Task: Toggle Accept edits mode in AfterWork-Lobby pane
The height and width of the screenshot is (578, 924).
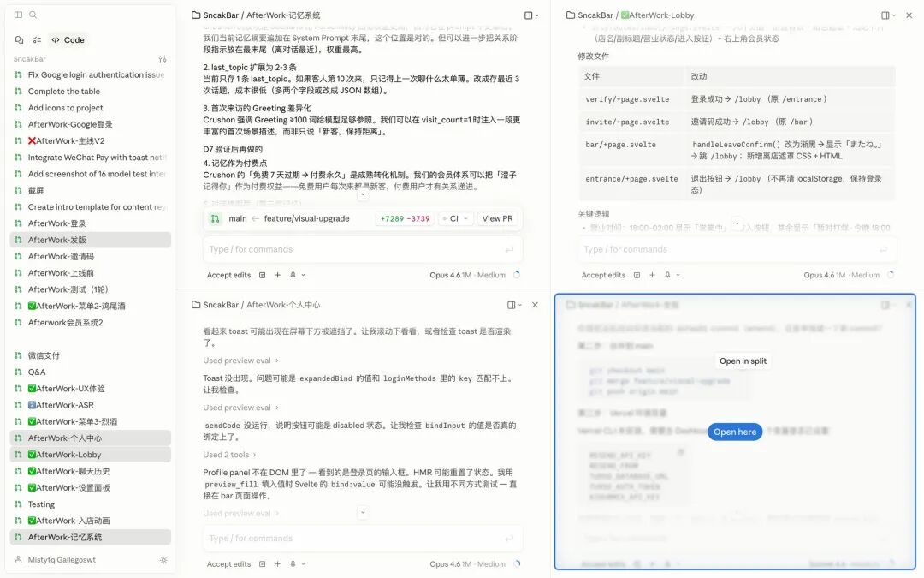Action: coord(603,275)
